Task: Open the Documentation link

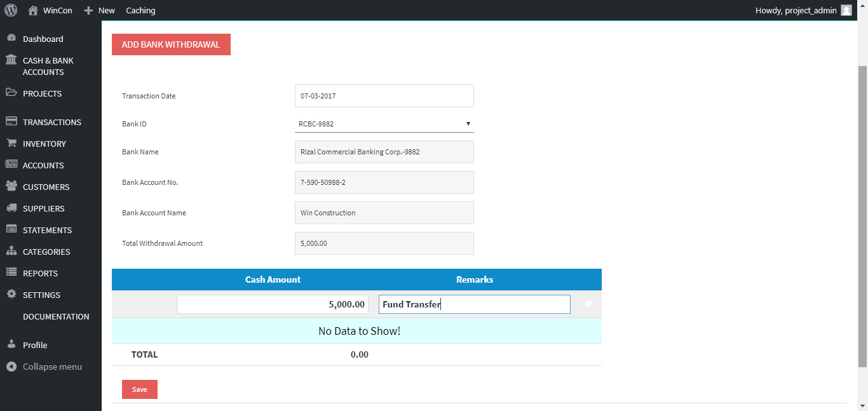Action: coord(56,316)
